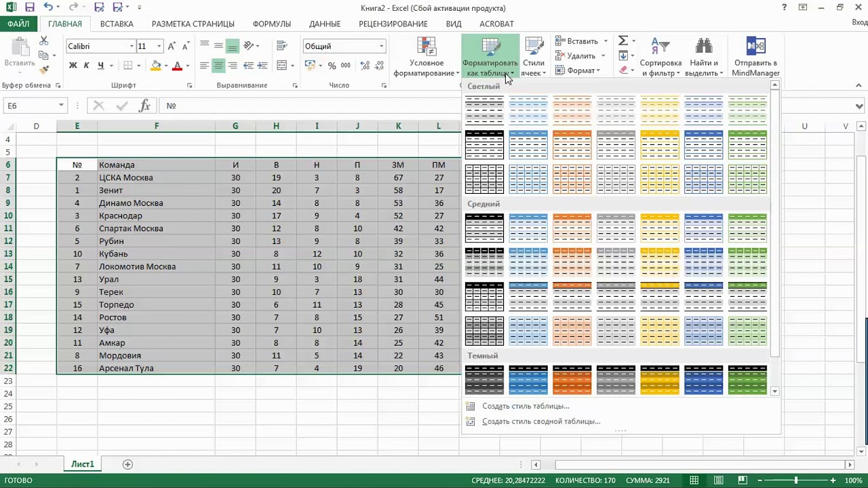Click increase indent icon
868x488 pixels.
click(x=262, y=66)
